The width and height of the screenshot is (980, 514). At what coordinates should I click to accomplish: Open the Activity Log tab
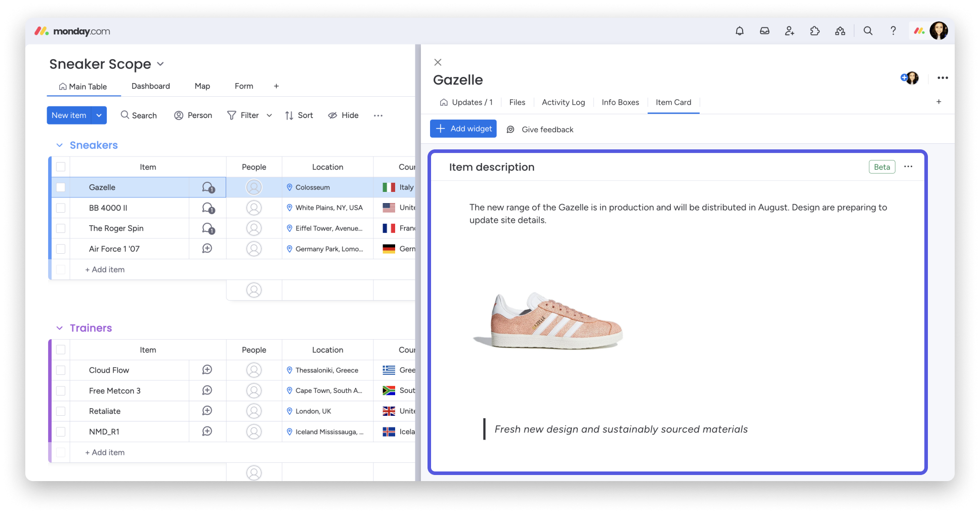[x=563, y=102]
